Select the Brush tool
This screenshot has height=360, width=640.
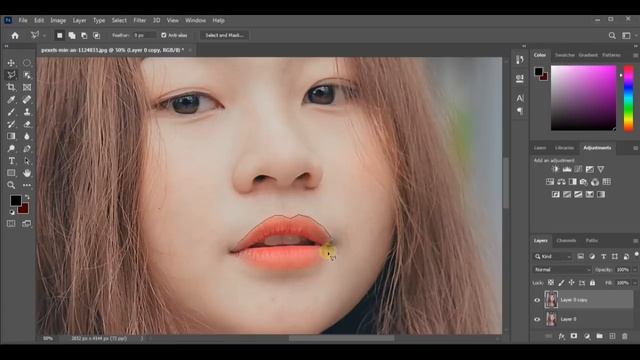(x=11, y=111)
